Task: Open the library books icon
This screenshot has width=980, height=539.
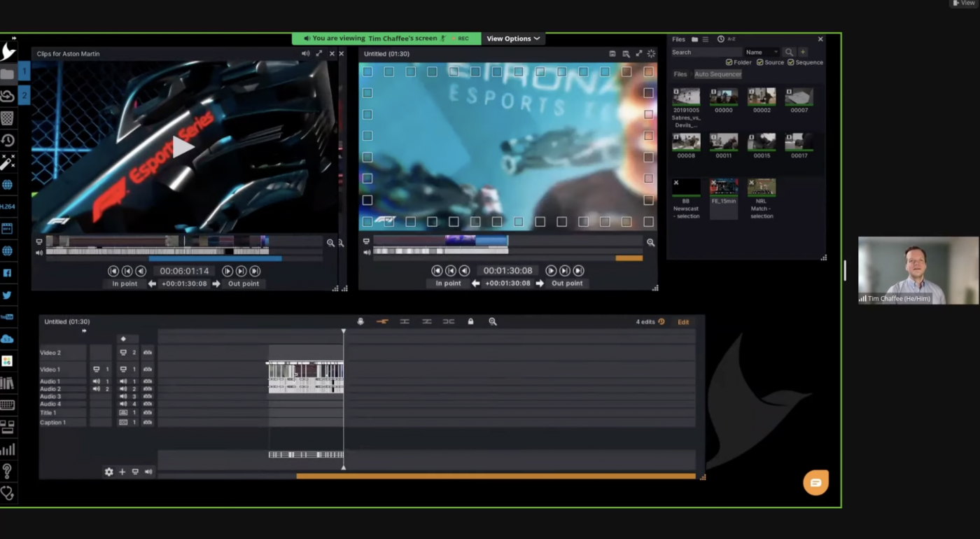Action: (7, 383)
